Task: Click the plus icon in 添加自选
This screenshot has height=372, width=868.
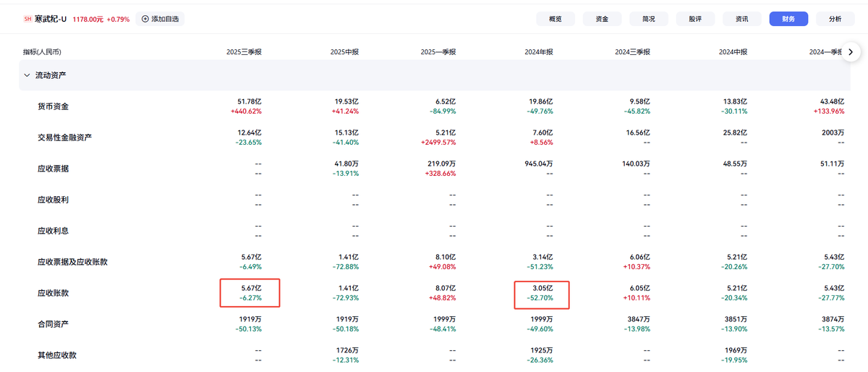Action: click(145, 20)
